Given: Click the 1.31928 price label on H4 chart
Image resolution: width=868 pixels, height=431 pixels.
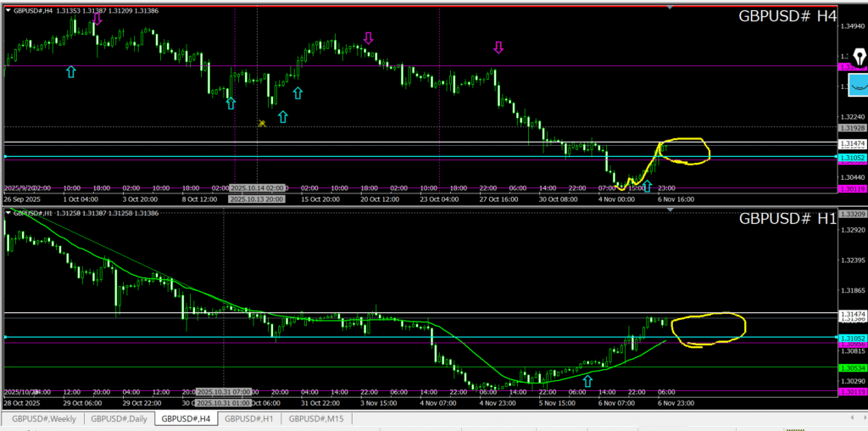Looking at the screenshot, I should coord(850,127).
